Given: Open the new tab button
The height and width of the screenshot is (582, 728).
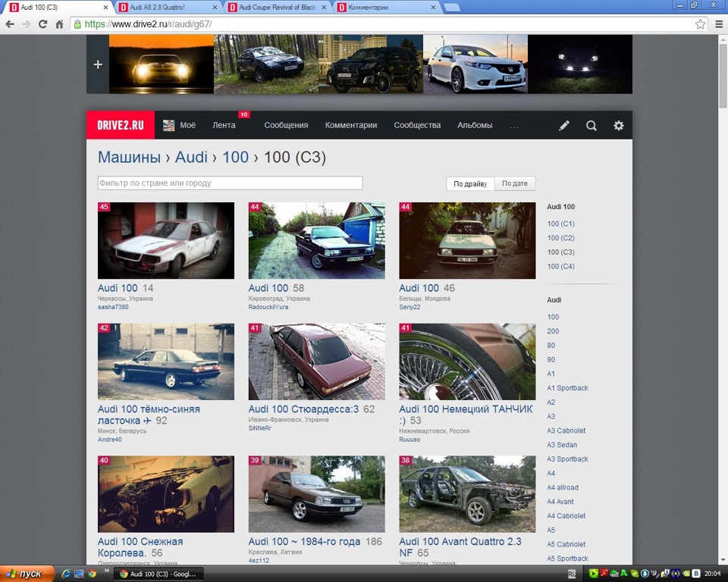Looking at the screenshot, I should (452, 8).
